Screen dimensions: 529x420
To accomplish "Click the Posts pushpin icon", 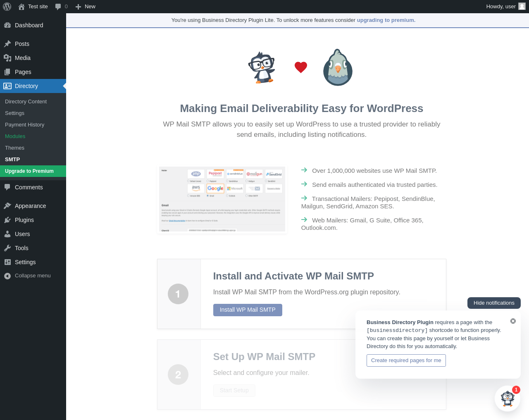I will tap(7, 44).
